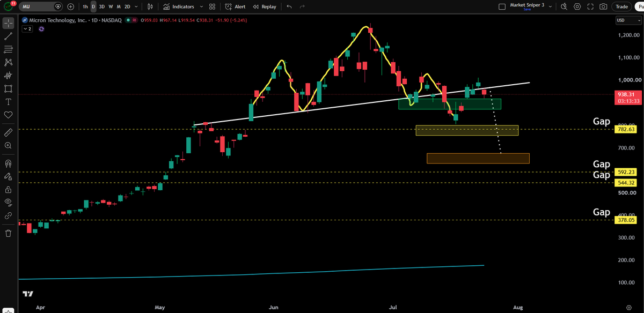Click the 782.63 gap price label
This screenshot has height=313, width=644.
[x=626, y=129]
